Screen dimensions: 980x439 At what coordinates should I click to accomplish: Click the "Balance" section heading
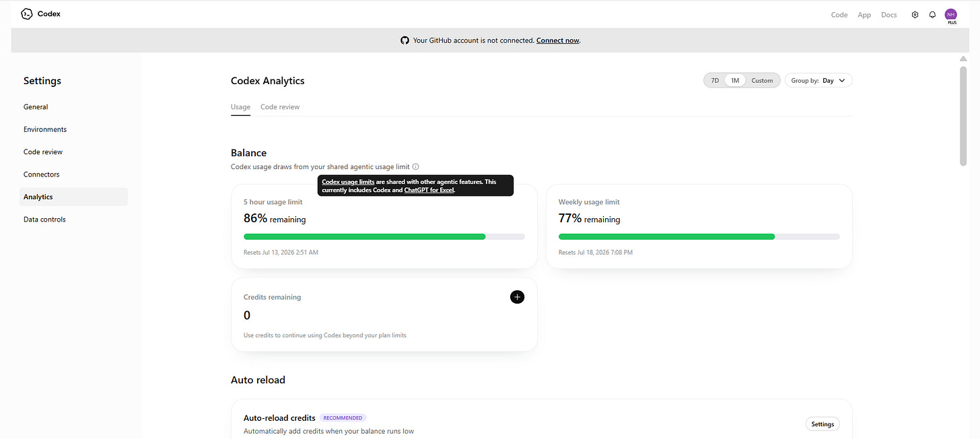[x=249, y=153]
